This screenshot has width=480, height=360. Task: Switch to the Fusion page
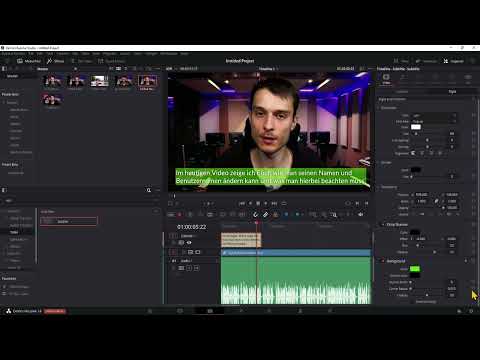click(241, 311)
